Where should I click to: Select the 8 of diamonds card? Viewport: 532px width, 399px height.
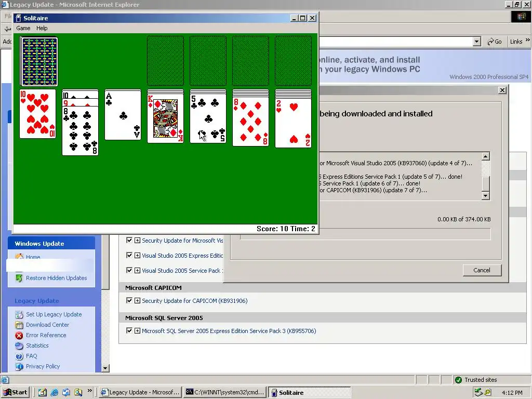(250, 122)
